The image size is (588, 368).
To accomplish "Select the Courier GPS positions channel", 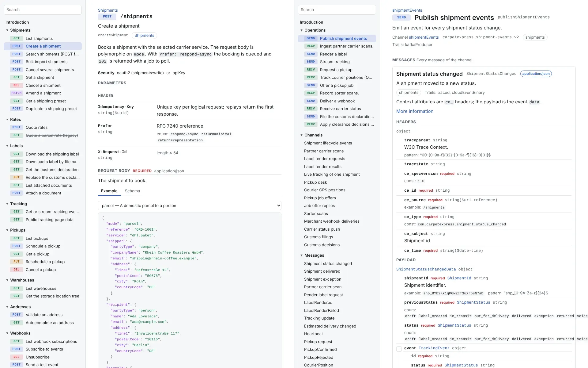I will click(x=337, y=190).
